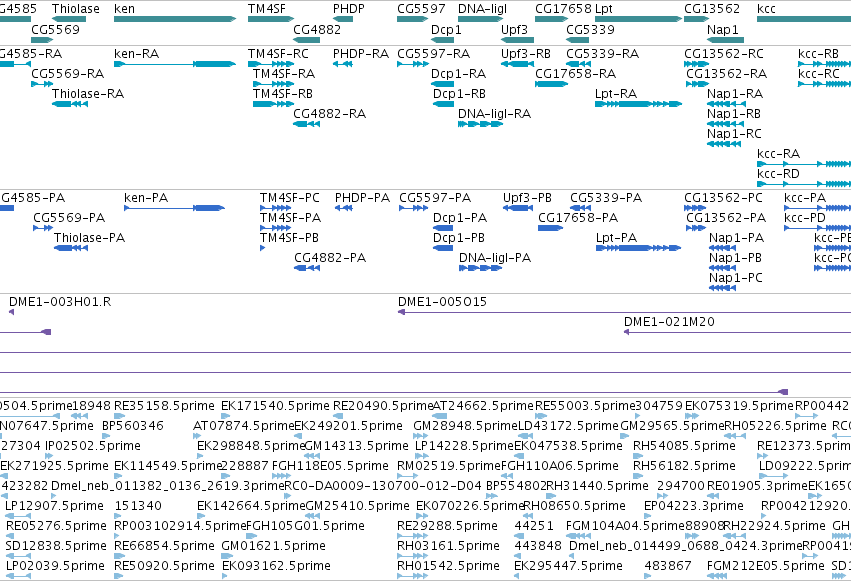Click the Thiolase gene label
The height and width of the screenshot is (581, 851).
click(x=75, y=9)
